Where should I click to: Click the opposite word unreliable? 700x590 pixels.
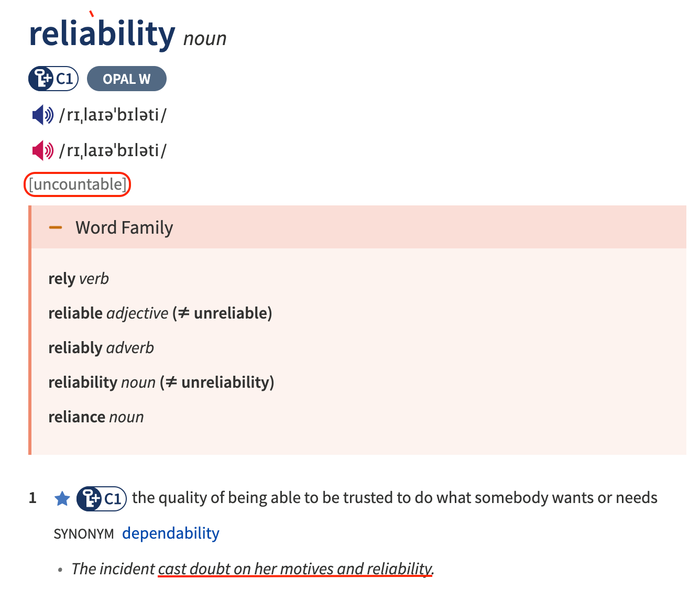tap(231, 313)
